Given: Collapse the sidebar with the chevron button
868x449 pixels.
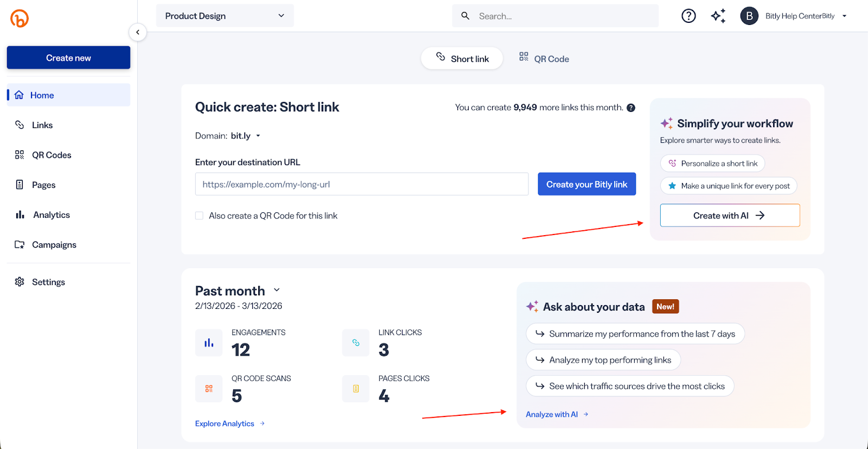Looking at the screenshot, I should pyautogui.click(x=138, y=32).
